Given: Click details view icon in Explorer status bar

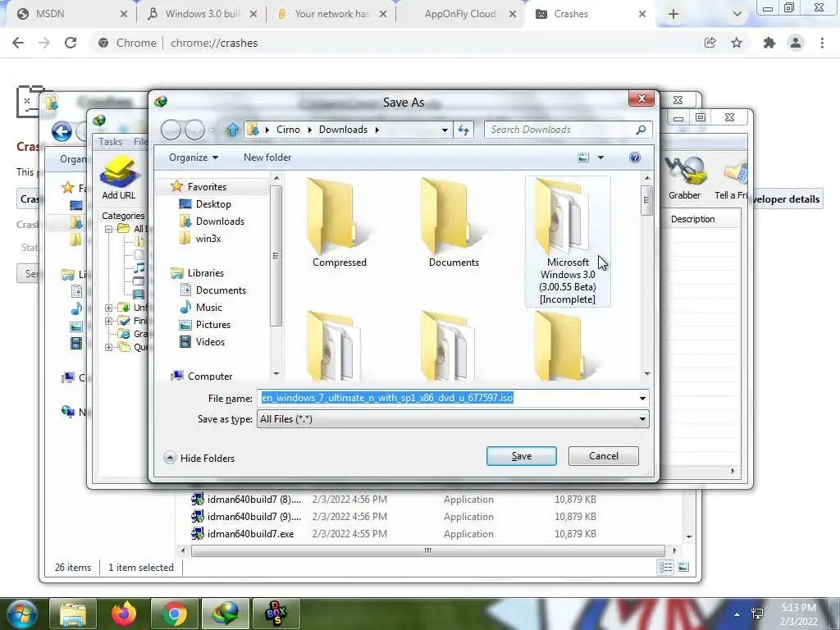Looking at the screenshot, I should click(x=666, y=568).
